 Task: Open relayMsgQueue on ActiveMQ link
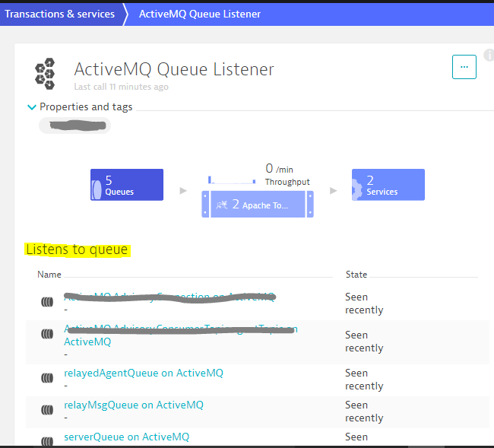pyautogui.click(x=134, y=405)
